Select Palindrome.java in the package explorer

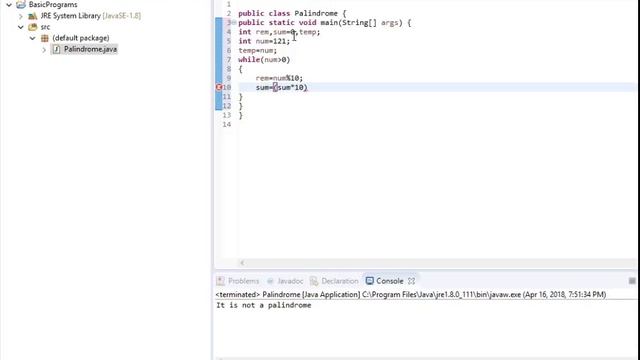[x=90, y=49]
